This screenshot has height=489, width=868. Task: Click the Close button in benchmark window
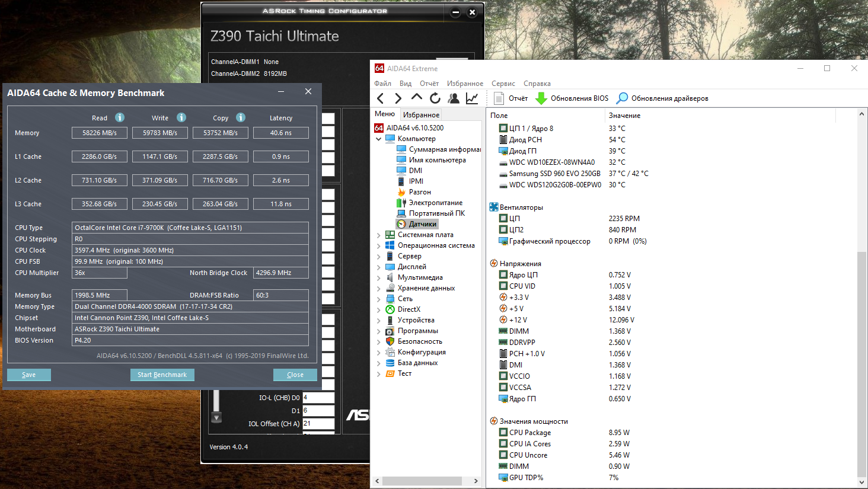295,375
